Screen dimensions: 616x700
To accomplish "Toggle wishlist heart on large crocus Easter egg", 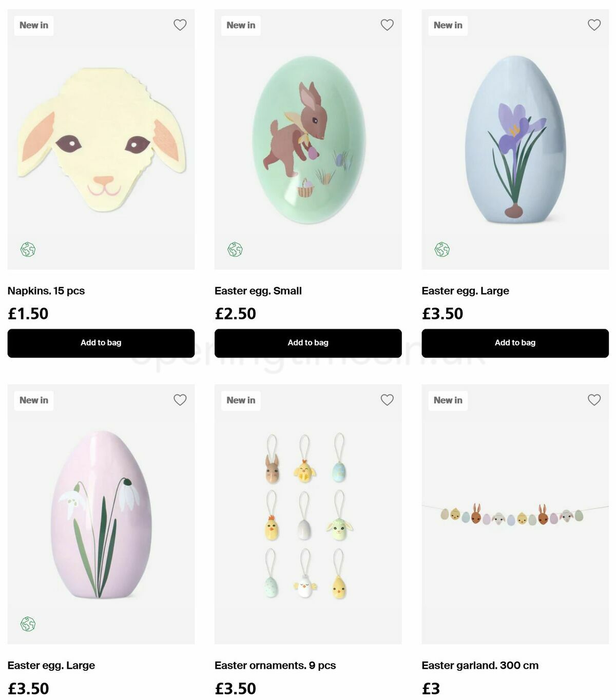I will tap(594, 25).
